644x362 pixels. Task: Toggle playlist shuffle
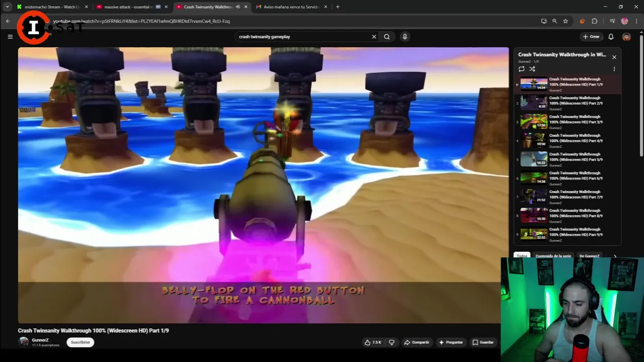[532, 69]
